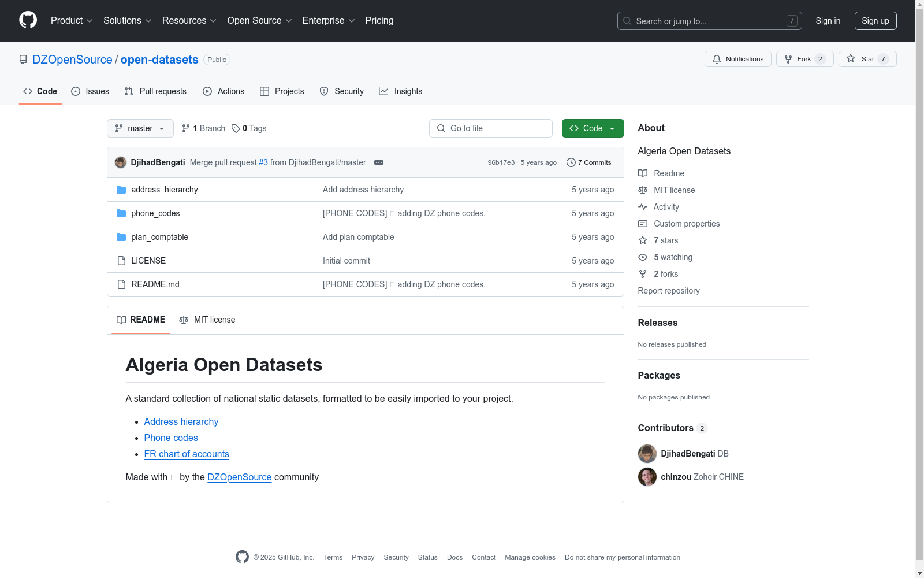Open the phone_codes folder
Viewport: 924px width, 578px height.
click(x=155, y=213)
